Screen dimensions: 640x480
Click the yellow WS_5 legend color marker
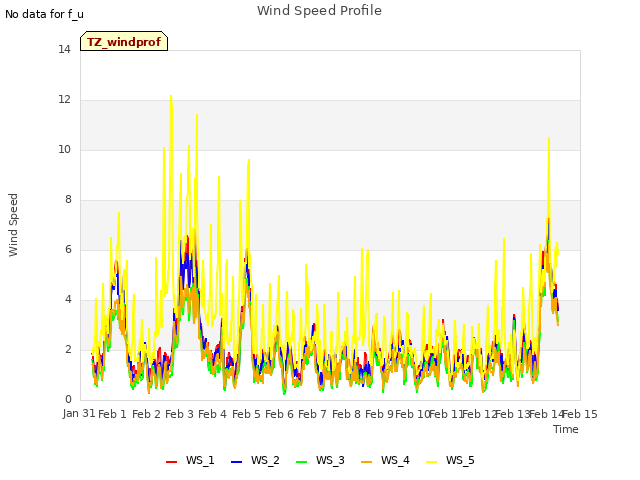click(431, 462)
